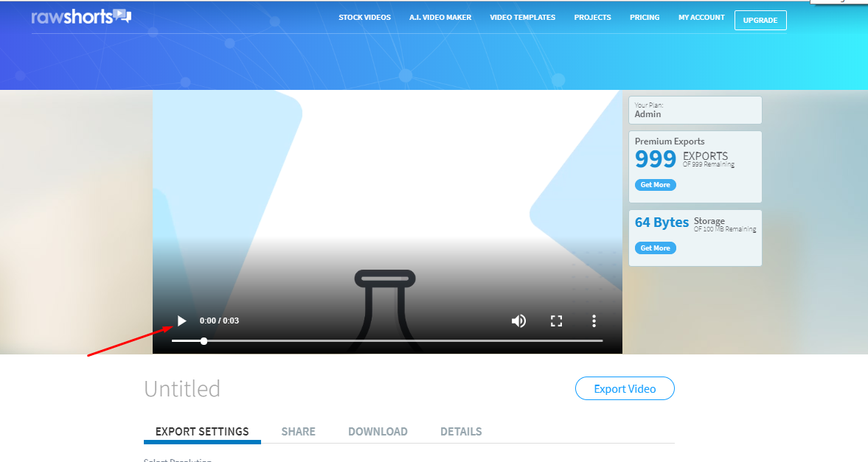Switch to the Details tab

click(x=461, y=432)
